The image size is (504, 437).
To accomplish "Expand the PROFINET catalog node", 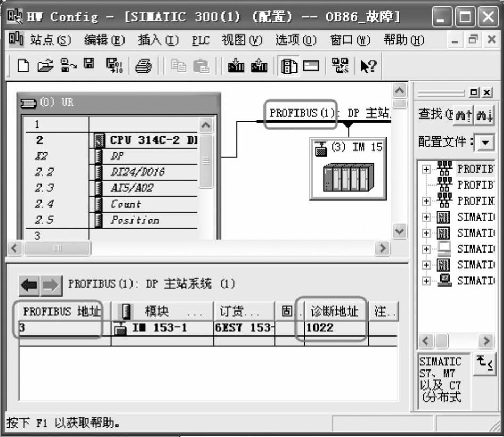I will (426, 201).
